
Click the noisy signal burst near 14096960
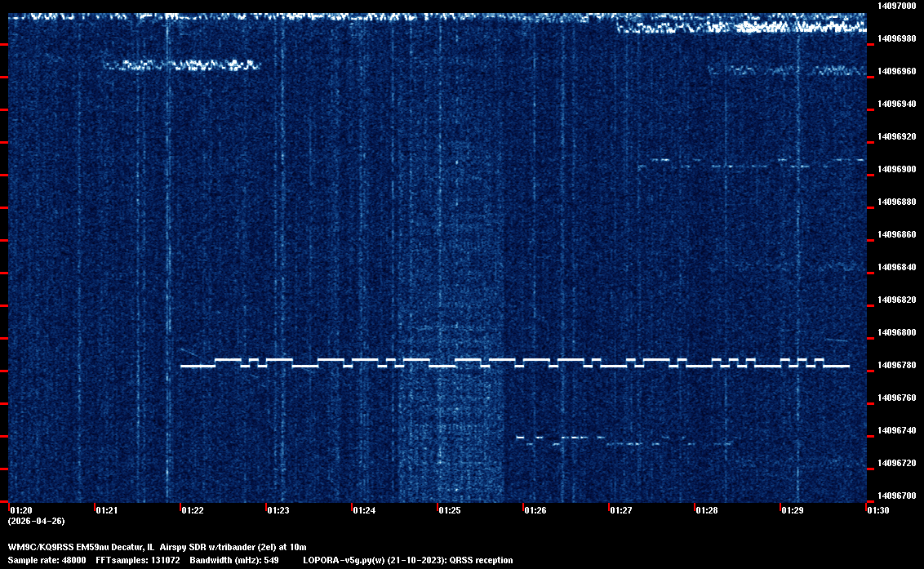pyautogui.click(x=181, y=64)
